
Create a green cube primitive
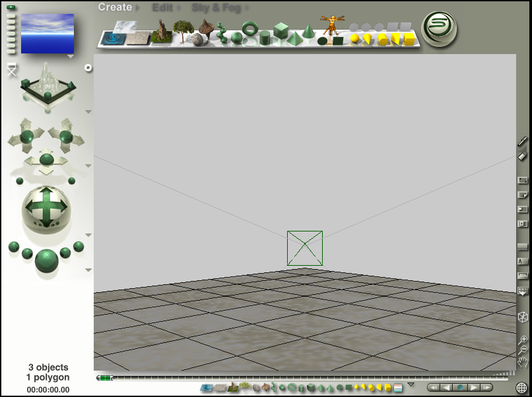click(x=281, y=30)
